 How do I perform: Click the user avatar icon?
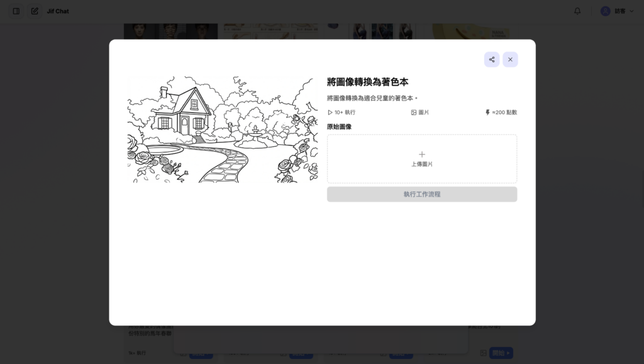coord(606,11)
